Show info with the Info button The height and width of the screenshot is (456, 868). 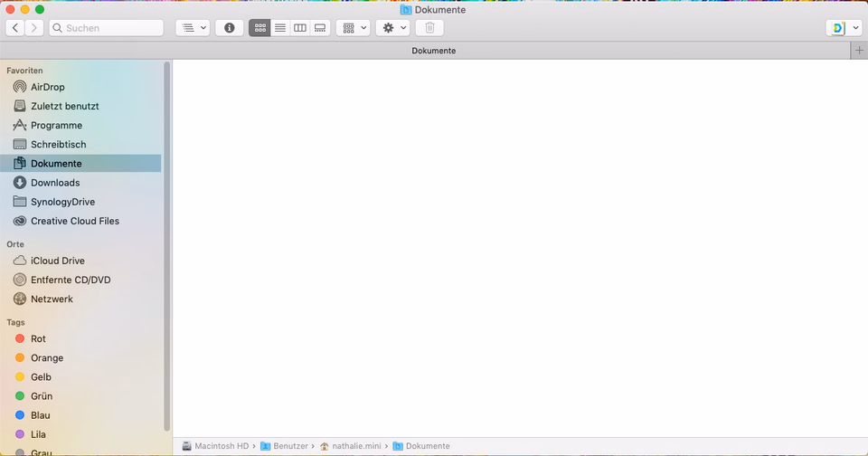[229, 28]
